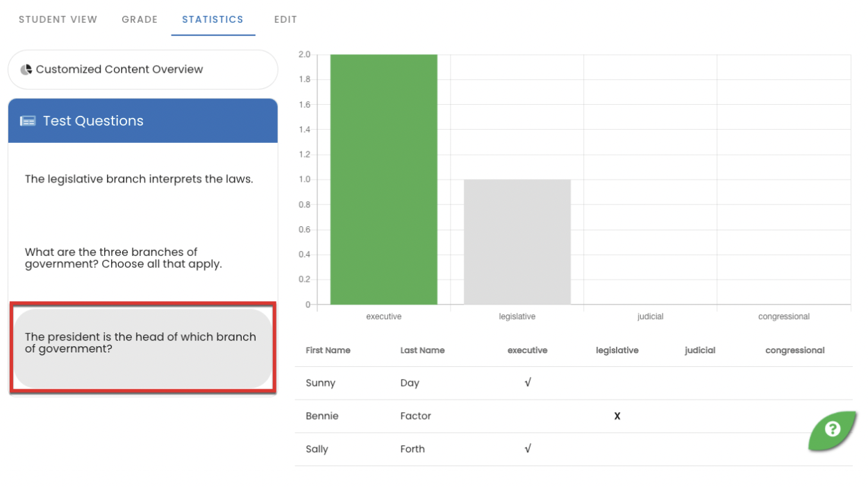This screenshot has height=487, width=868.
Task: Click the judicial column header in table
Action: tap(700, 350)
